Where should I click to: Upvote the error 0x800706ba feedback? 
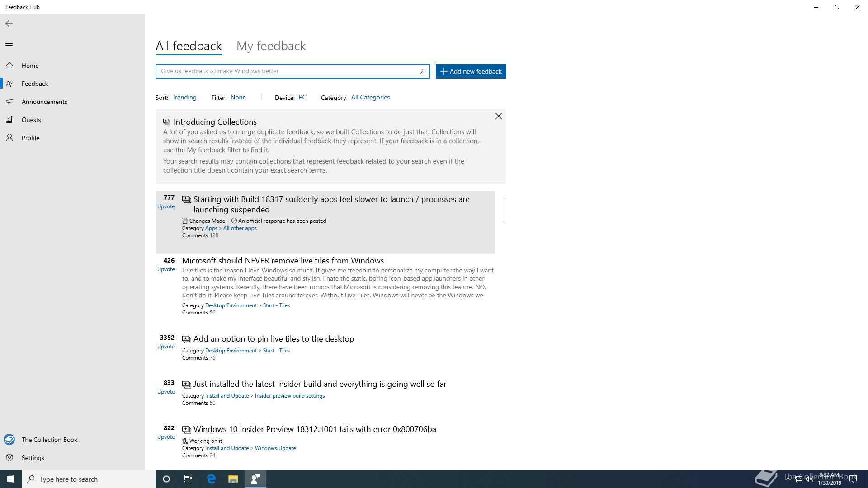coord(166,437)
